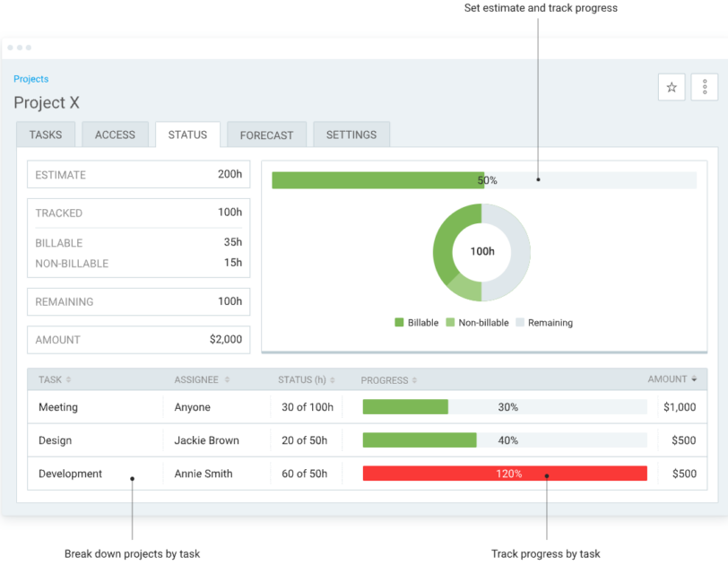This screenshot has height=565, width=728.
Task: Navigate back via the Projects breadcrumb link
Action: click(30, 79)
